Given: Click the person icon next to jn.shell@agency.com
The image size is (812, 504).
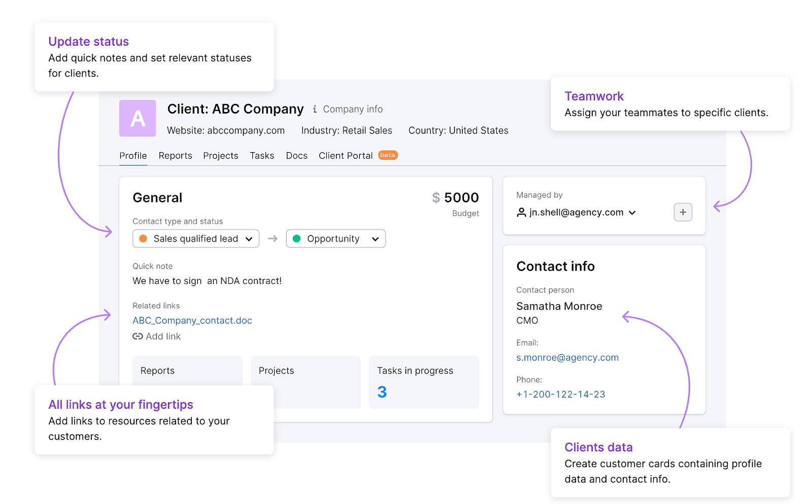Looking at the screenshot, I should click(520, 212).
